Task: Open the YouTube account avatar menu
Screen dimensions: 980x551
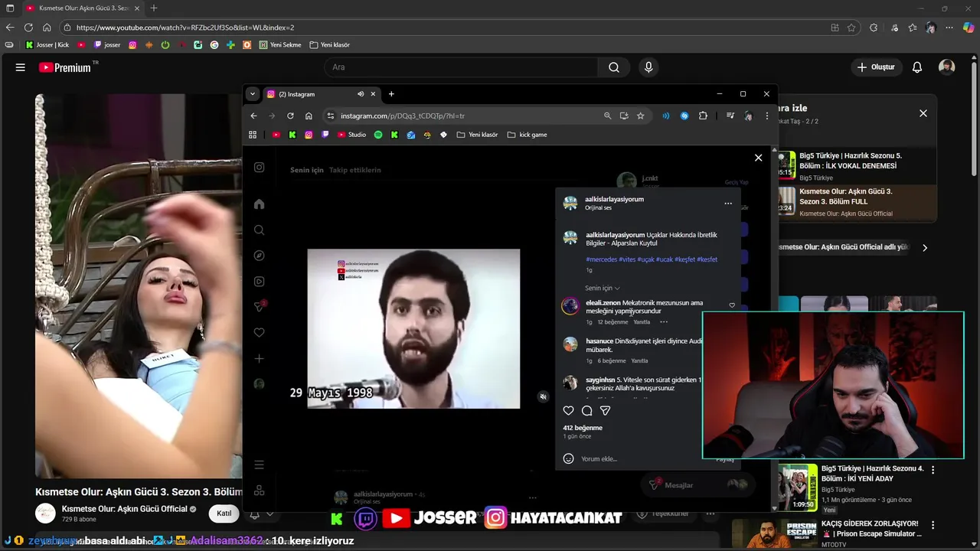Action: [x=947, y=67]
